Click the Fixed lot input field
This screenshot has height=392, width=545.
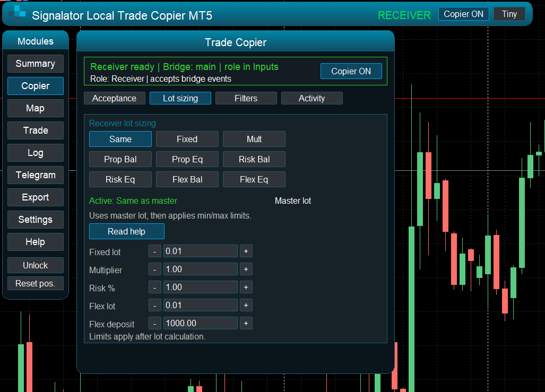coord(201,251)
